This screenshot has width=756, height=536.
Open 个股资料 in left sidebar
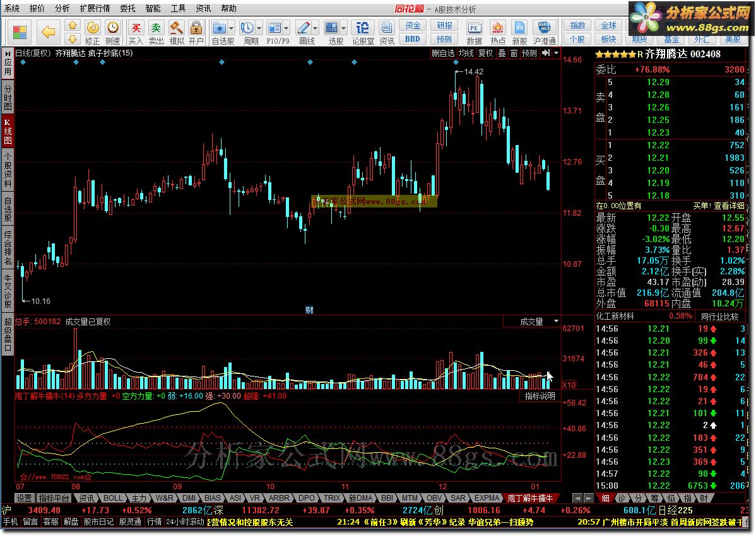point(7,171)
